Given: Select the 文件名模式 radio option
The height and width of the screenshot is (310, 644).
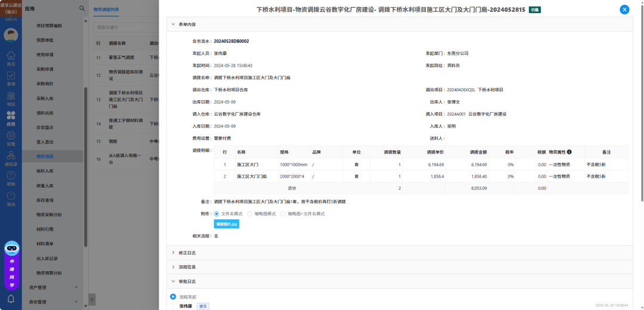Looking at the screenshot, I should 216,213.
